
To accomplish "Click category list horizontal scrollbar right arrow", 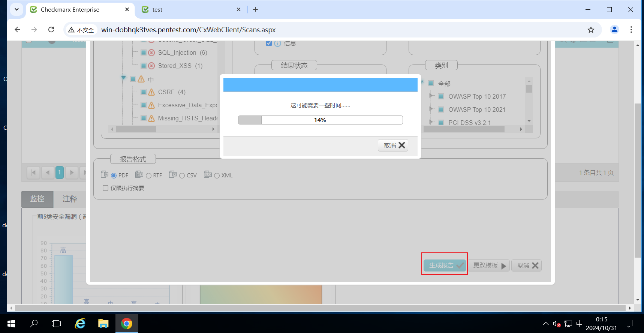I will (x=521, y=129).
